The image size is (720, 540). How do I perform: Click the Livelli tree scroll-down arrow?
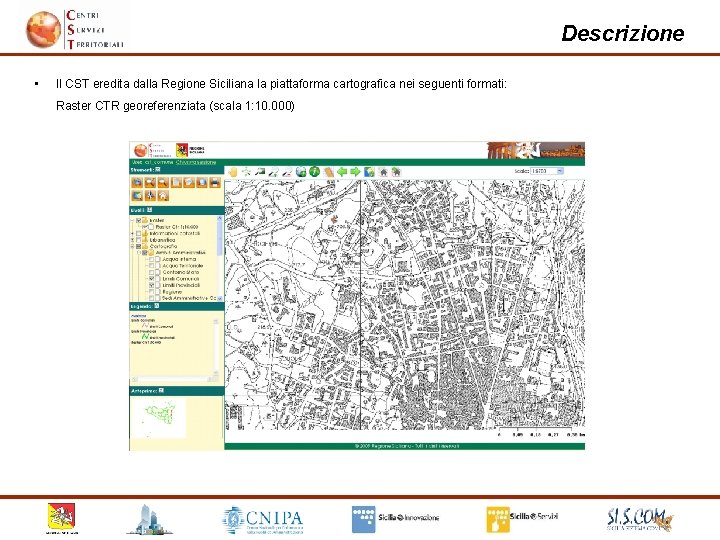[220, 298]
